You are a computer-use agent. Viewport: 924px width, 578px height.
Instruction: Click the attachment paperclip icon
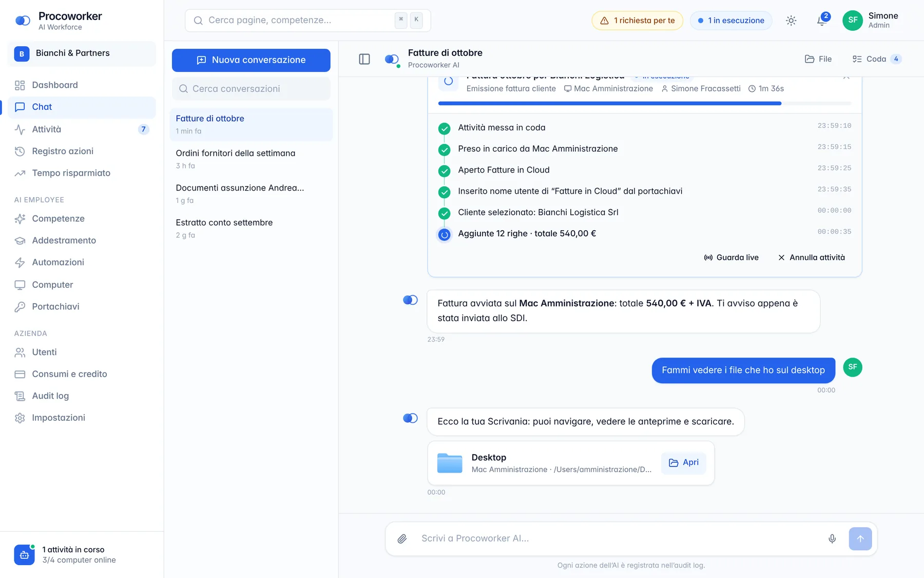point(402,538)
